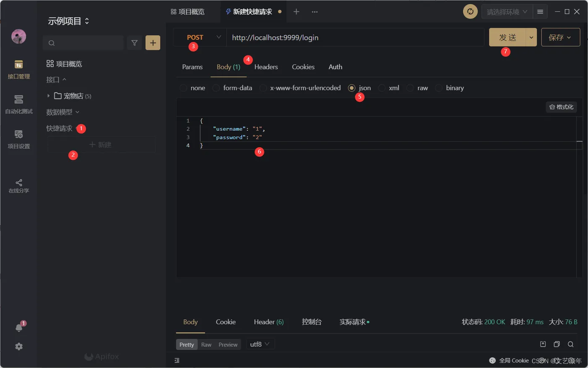
Task: Click the sidebar search box
Action: click(x=83, y=43)
